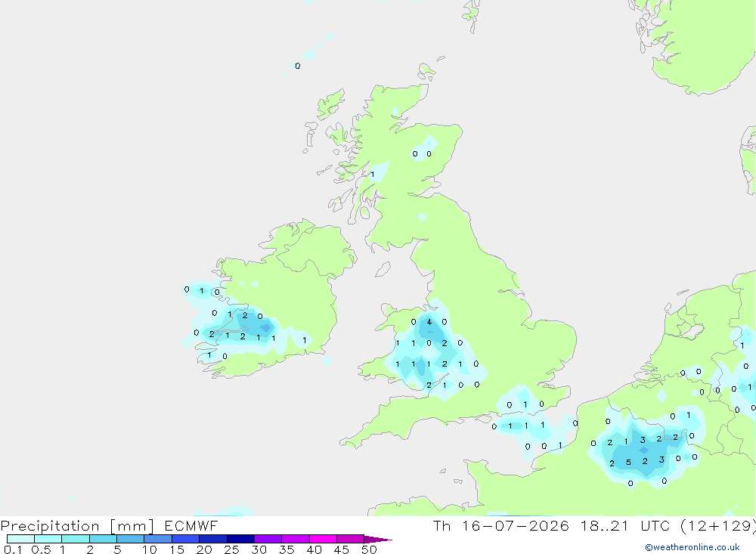Click the "25" label under the legend
Screen dimensions: 756x554
point(232,549)
